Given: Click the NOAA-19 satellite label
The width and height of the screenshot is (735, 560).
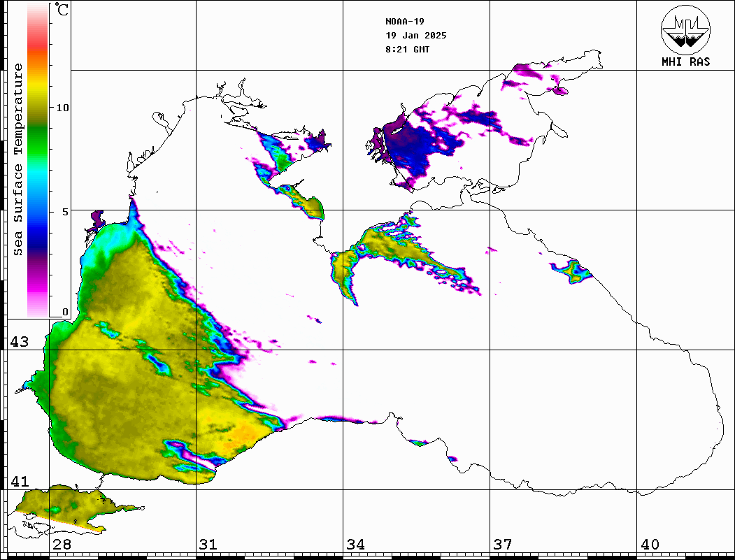Looking at the screenshot, I should (404, 22).
